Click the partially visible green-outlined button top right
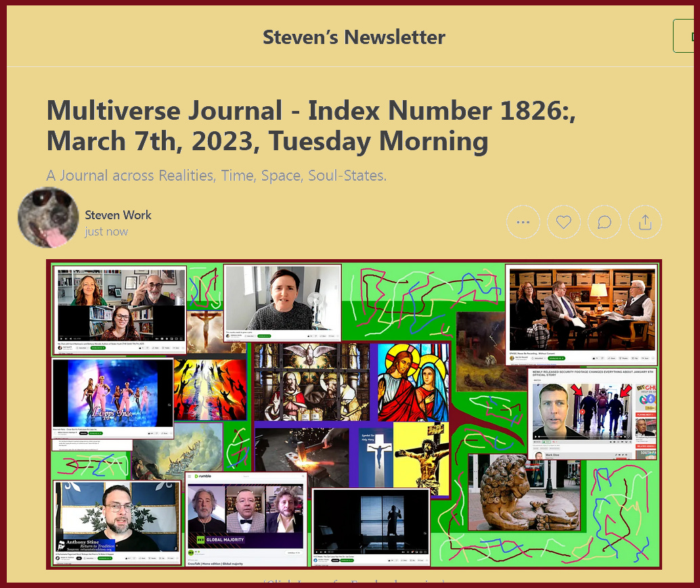This screenshot has width=700, height=588. [684, 36]
